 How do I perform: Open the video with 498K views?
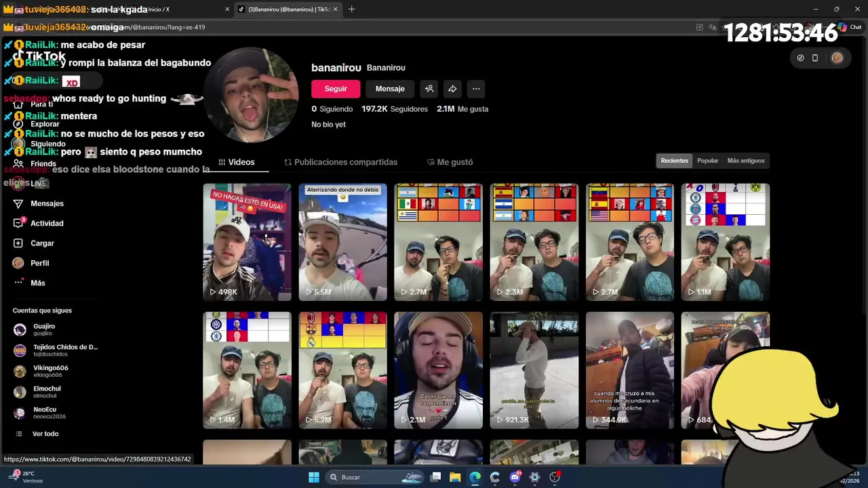247,242
